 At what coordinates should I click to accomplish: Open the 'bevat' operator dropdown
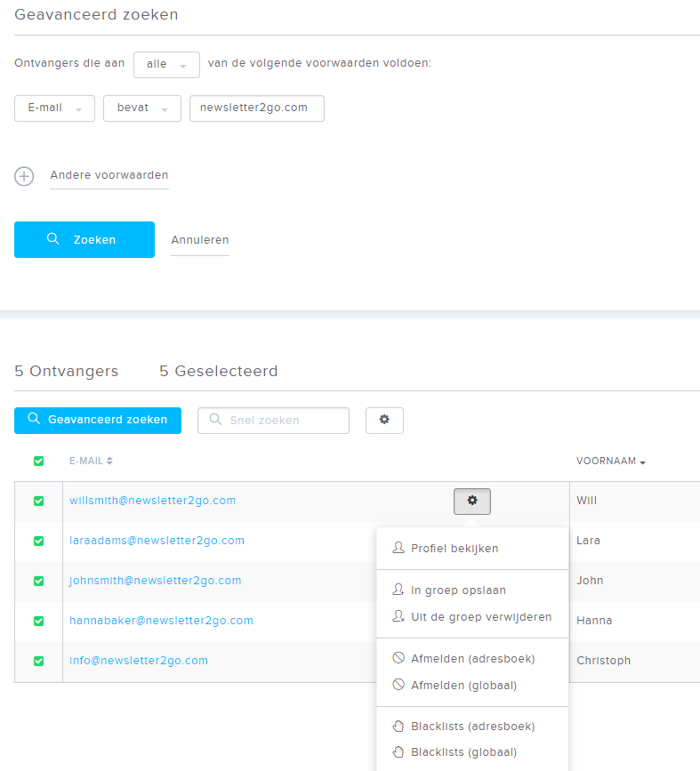pos(142,108)
